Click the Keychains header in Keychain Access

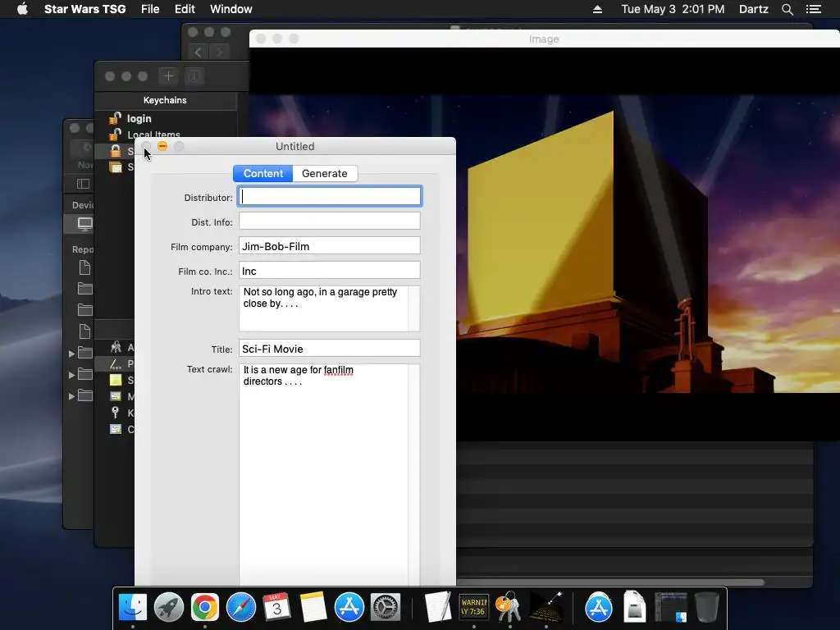tap(165, 100)
